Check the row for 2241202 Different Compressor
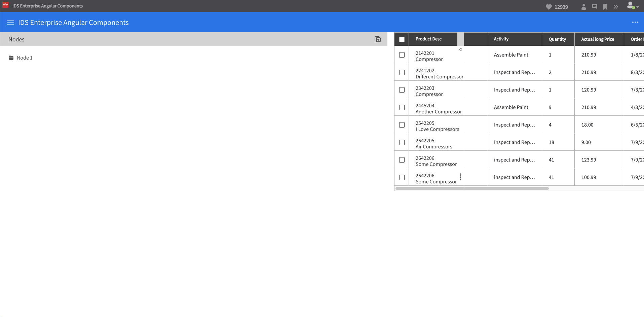Screen dimensions: 644x317 coord(402,72)
